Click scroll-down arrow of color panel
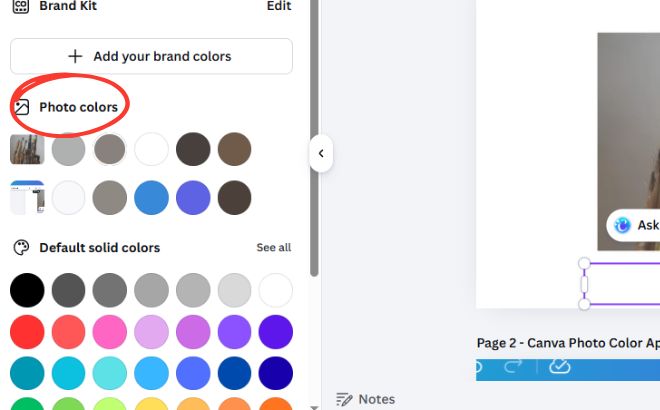Screen dimensions: 660x410 click(x=314, y=407)
